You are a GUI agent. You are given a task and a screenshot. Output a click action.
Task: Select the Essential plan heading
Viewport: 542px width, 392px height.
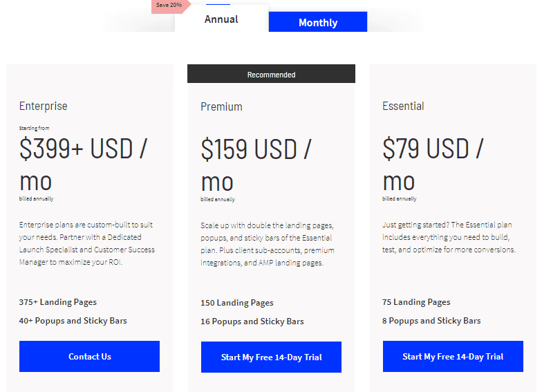coord(403,106)
